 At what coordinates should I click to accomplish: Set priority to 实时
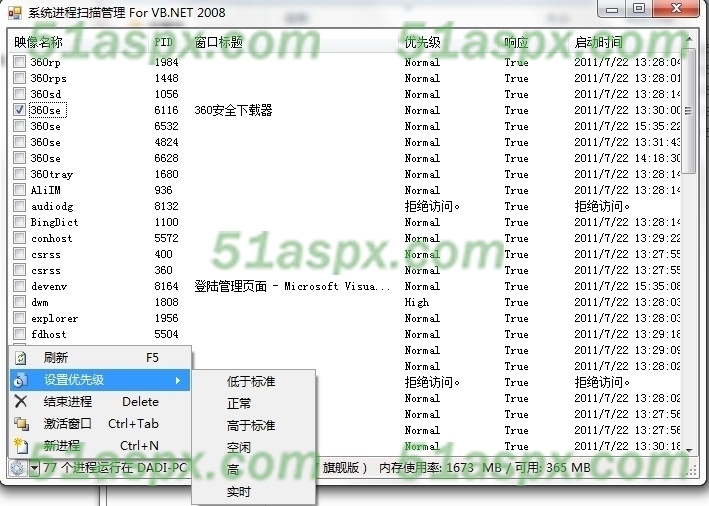click(253, 492)
